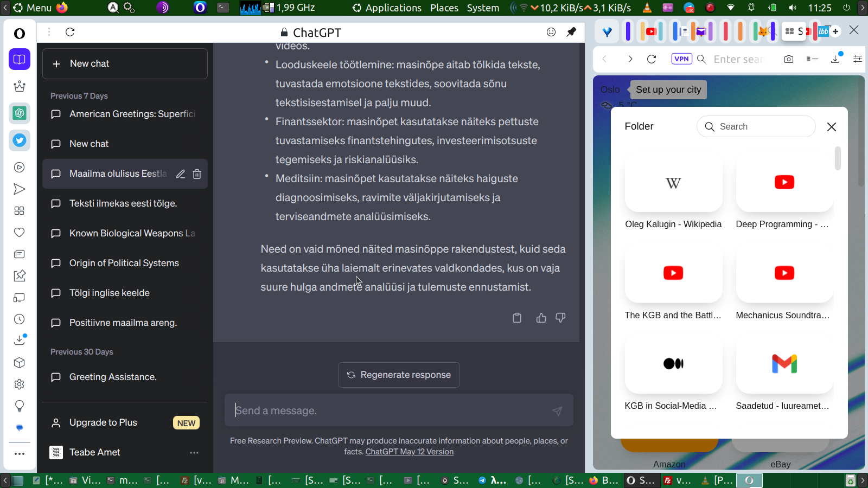Open the History clock icon in sidebar
The height and width of the screenshot is (488, 868).
(20, 319)
